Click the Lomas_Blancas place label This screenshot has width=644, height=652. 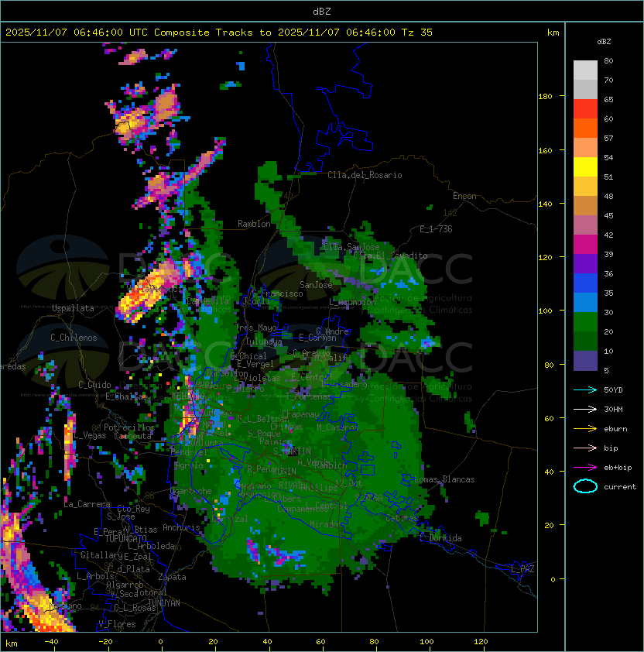coord(444,479)
